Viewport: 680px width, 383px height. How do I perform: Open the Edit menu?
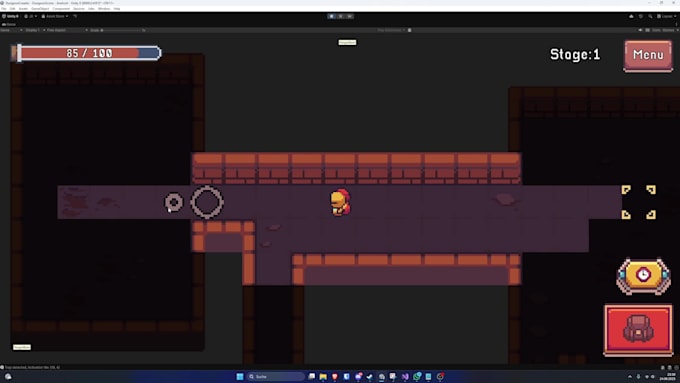12,9
